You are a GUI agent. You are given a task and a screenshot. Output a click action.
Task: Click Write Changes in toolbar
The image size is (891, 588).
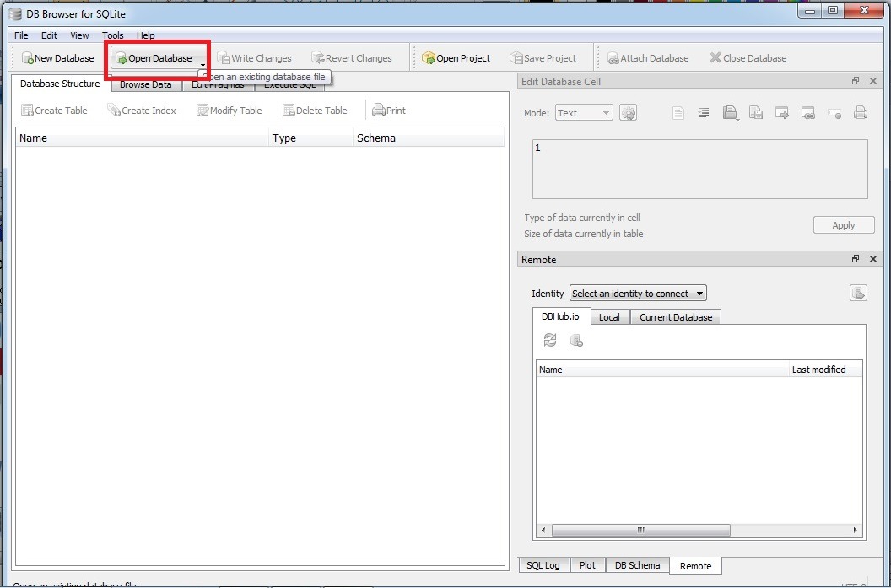[254, 58]
